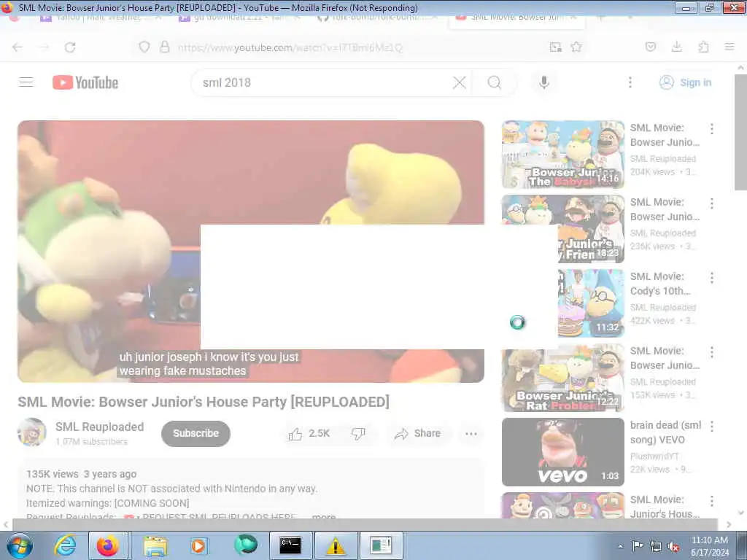Open options menu for Junior's Hous... video

point(712,501)
